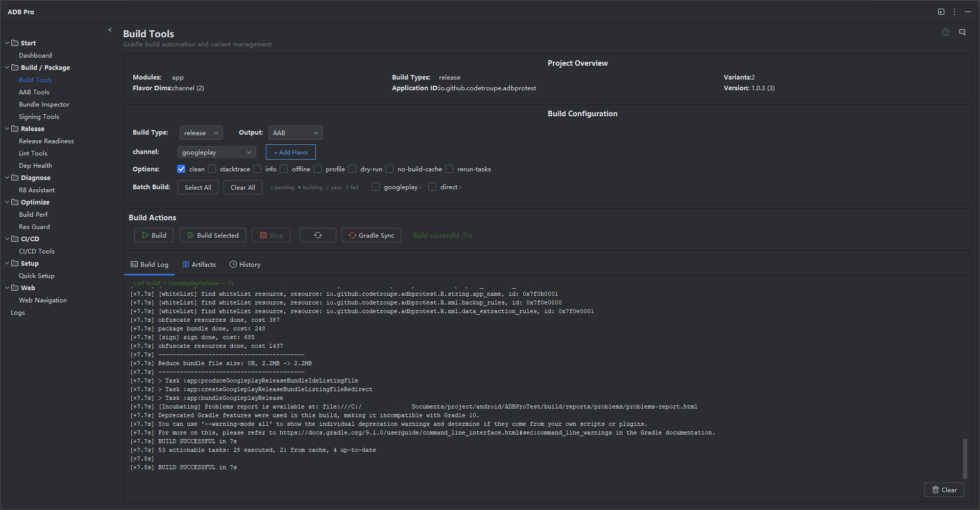Screen dimensions: 980x510
Task: Open the Output AAB dropdown
Action: 296,133
